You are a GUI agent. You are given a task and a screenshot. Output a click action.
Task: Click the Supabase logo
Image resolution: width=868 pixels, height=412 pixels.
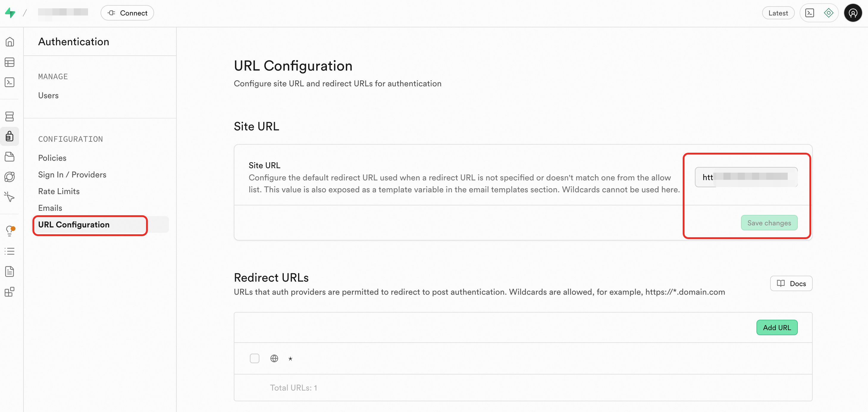(10, 13)
